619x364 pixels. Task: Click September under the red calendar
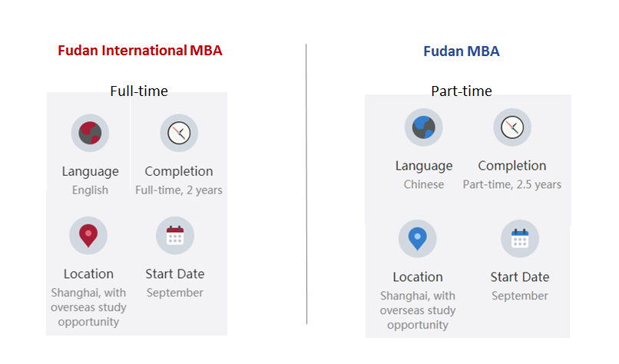click(175, 293)
